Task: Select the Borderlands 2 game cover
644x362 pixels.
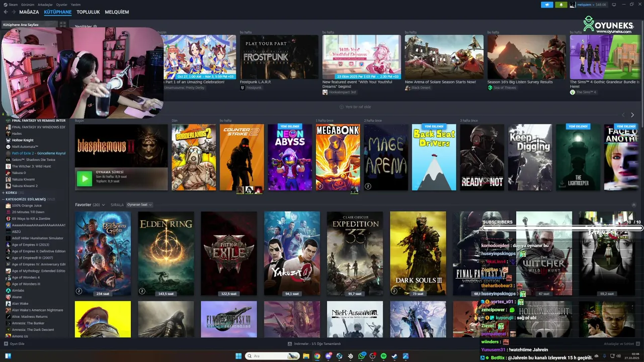Action: [x=194, y=157]
